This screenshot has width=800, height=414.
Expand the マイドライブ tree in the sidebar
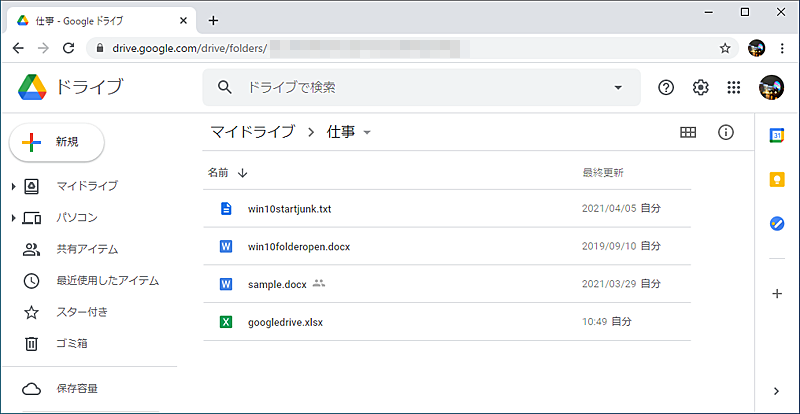13,186
